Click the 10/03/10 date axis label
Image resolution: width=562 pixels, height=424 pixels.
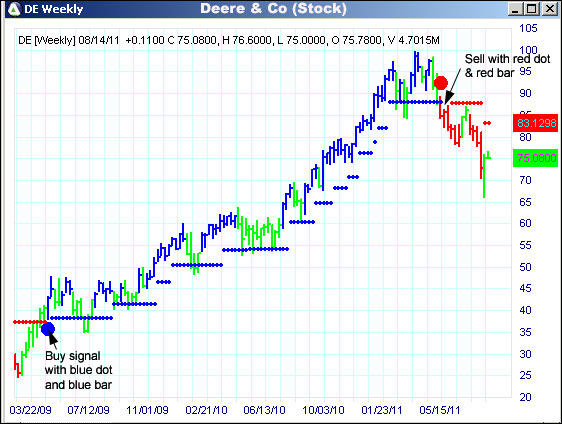[323, 410]
